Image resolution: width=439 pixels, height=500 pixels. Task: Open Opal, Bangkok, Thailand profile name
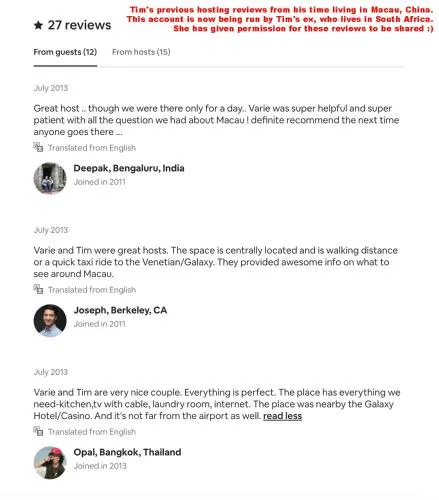127,452
